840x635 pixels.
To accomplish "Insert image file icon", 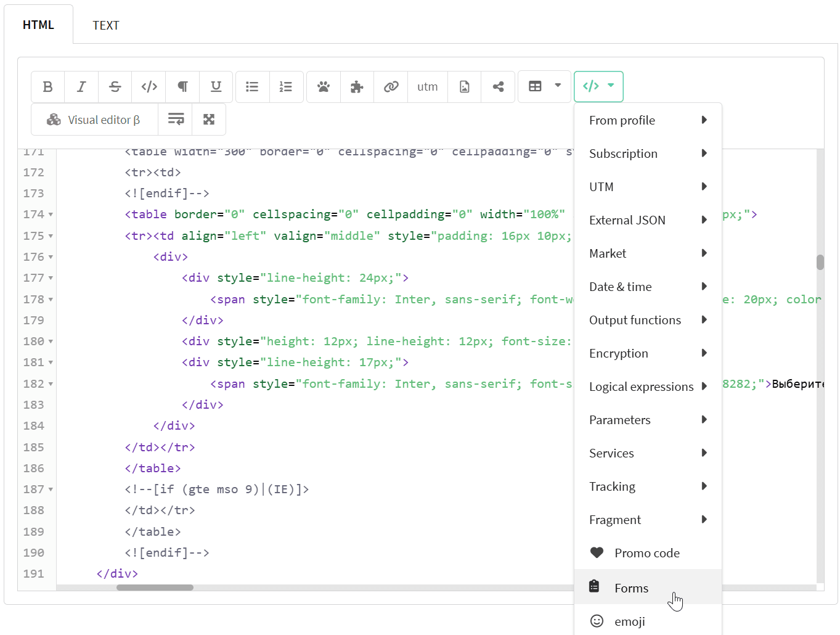I will 465,86.
